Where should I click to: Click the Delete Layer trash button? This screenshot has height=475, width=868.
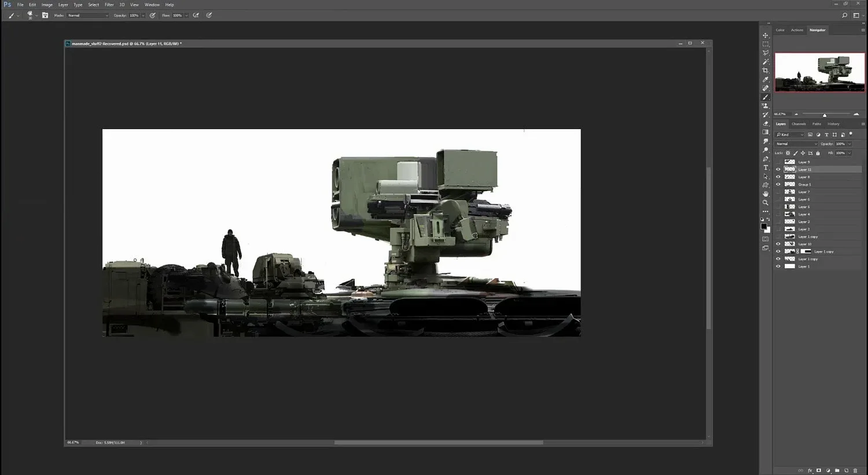tap(855, 470)
